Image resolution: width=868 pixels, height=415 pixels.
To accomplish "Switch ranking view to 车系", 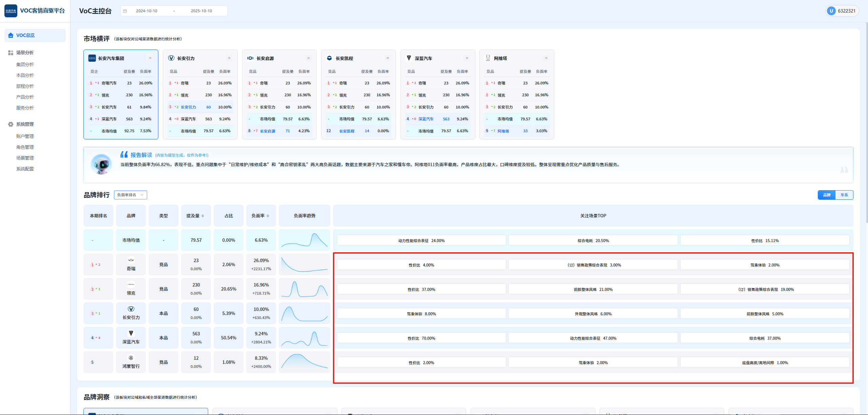I will click(844, 195).
